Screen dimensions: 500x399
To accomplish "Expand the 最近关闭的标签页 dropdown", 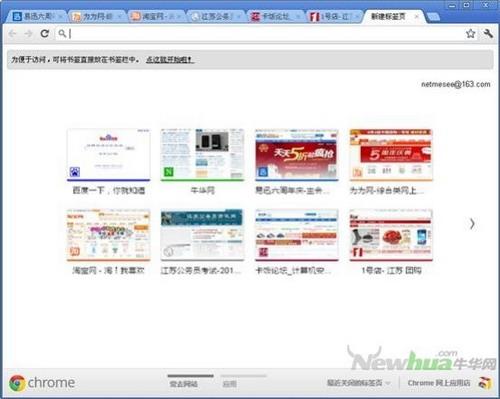I will click(358, 383).
